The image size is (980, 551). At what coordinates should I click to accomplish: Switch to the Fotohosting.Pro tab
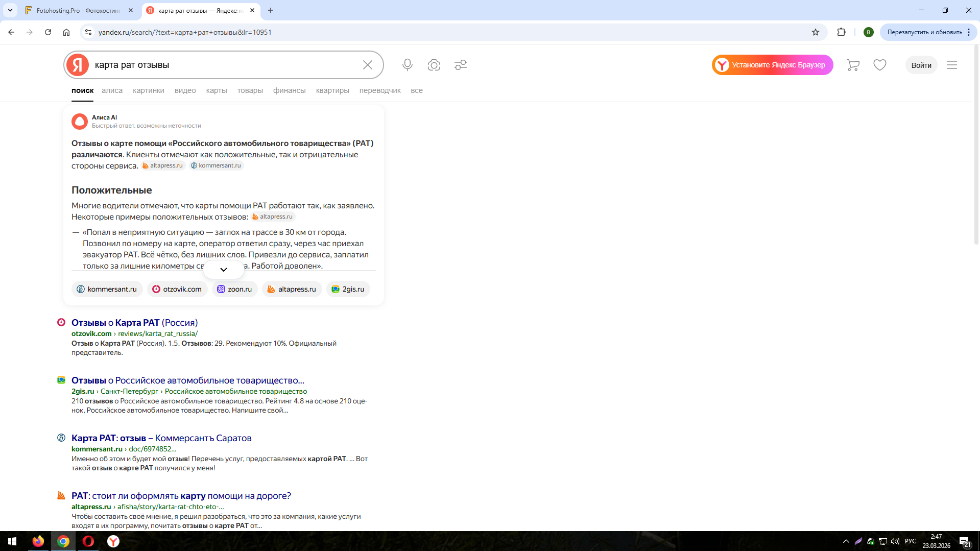click(80, 10)
